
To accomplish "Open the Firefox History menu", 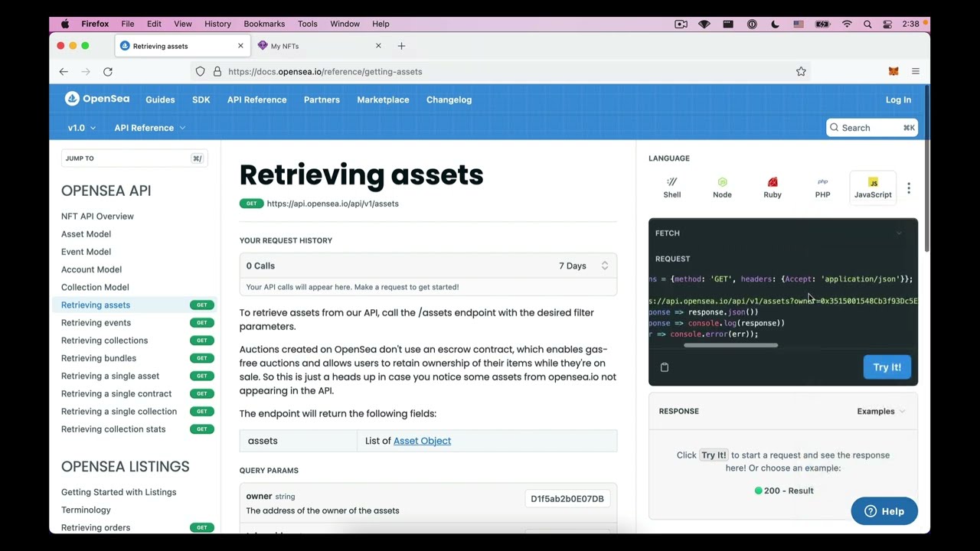I will (217, 24).
